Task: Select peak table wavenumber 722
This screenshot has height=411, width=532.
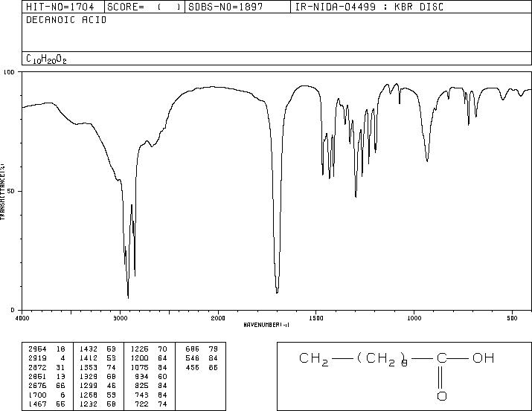Action: tap(141, 404)
